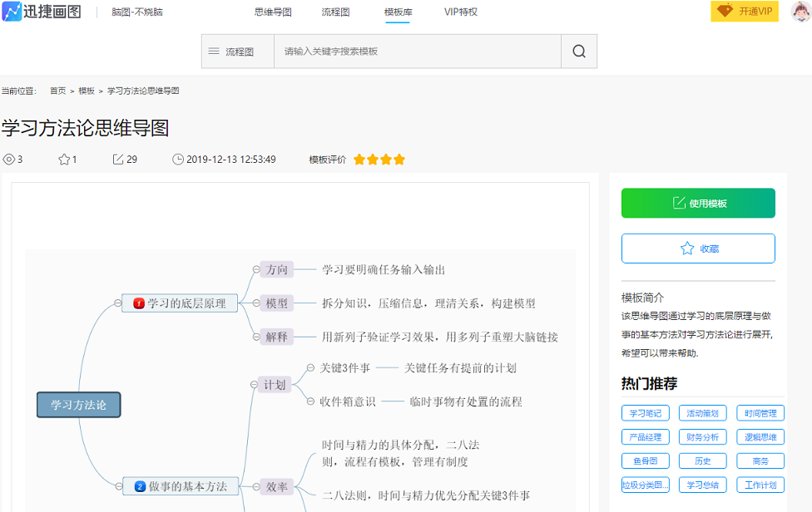Click the green 使用模板 button

[x=698, y=203]
